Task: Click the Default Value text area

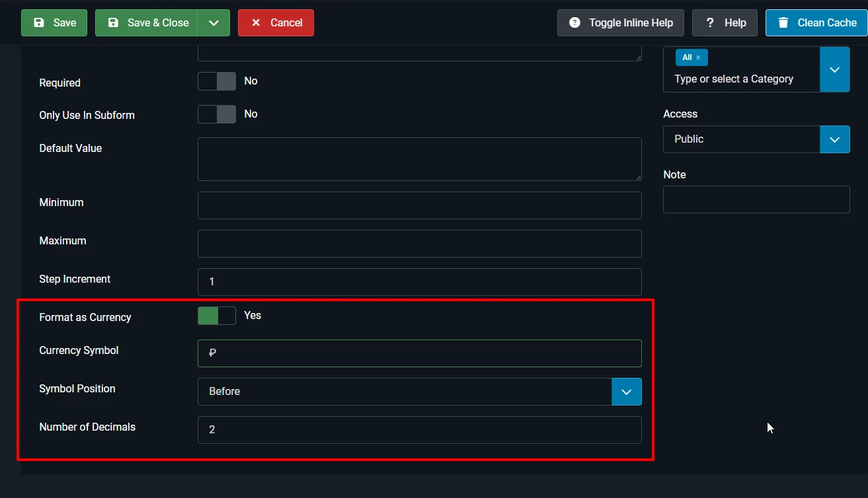Action: point(419,159)
